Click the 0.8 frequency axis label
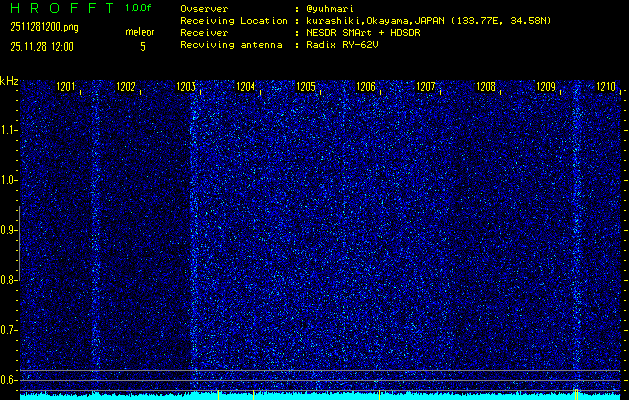The image size is (629, 400). tap(8, 280)
